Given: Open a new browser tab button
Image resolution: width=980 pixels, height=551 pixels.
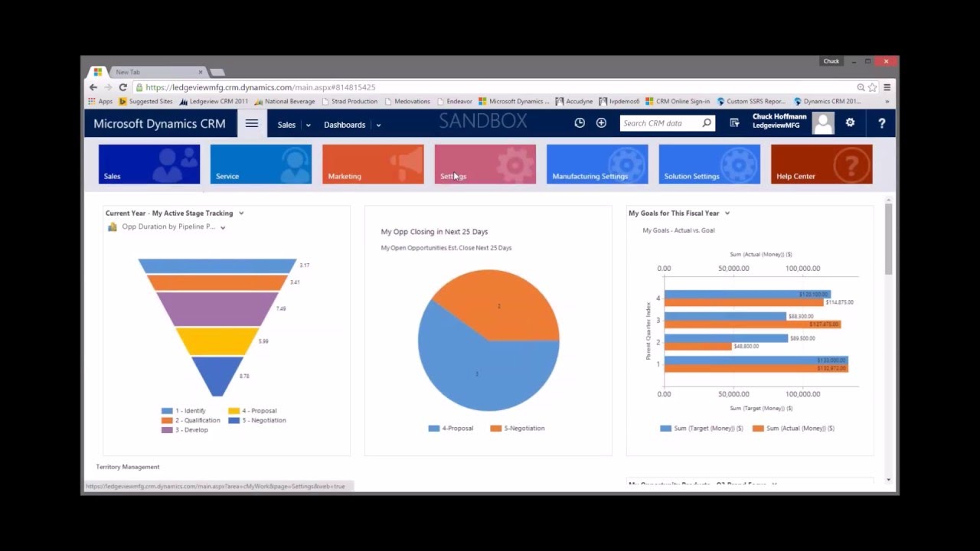Looking at the screenshot, I should tap(217, 72).
